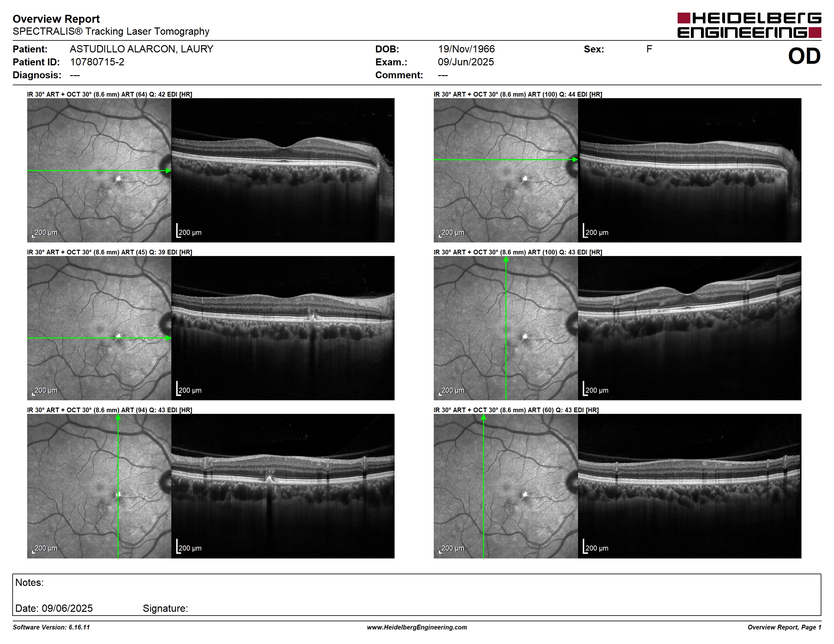Open the IR fundus image of the ART (60) scan
The height and width of the screenshot is (644, 834).
coord(506,486)
